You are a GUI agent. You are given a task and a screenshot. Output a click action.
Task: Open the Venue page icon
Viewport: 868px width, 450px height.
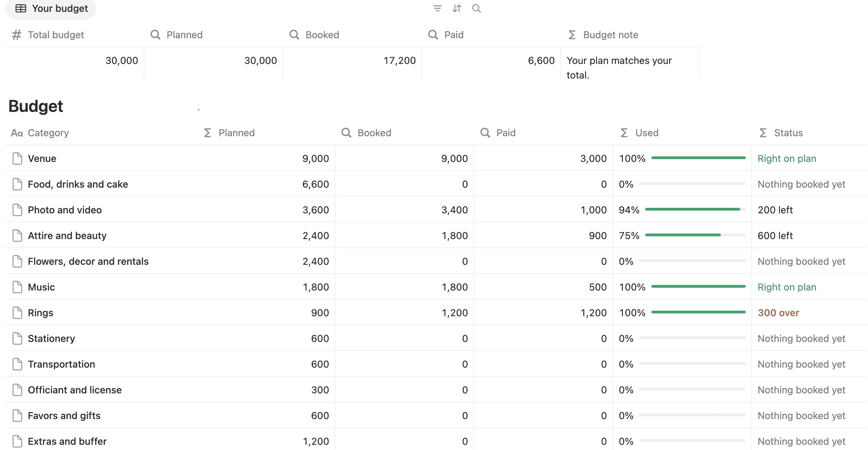pos(17,158)
